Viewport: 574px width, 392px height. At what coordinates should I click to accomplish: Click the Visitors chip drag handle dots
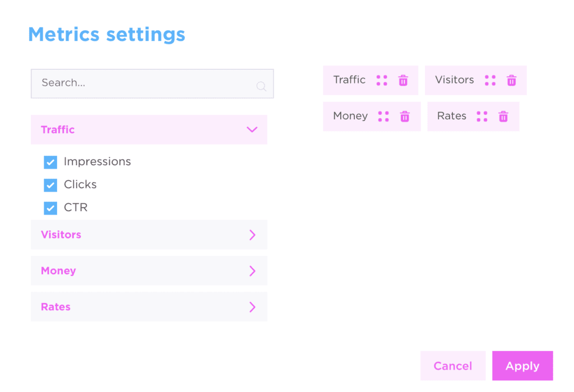click(490, 81)
